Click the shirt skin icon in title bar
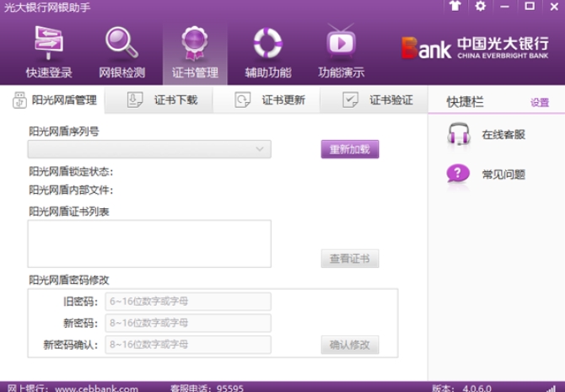Screen dimensions: 565x392 [455, 6]
